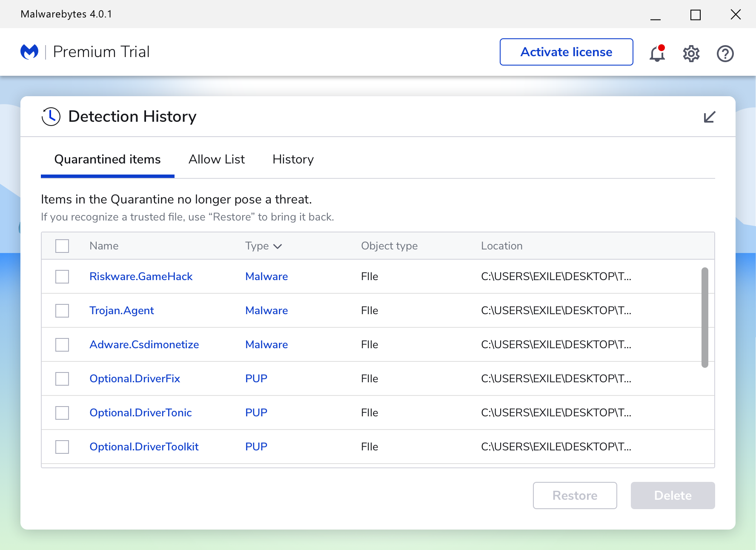Click the Restore button
The height and width of the screenshot is (550, 756).
pos(575,496)
